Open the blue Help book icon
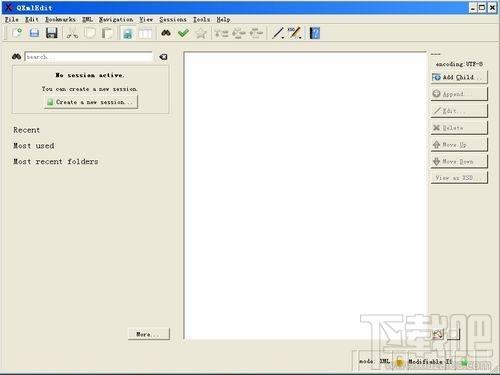500x375 pixels. point(315,33)
